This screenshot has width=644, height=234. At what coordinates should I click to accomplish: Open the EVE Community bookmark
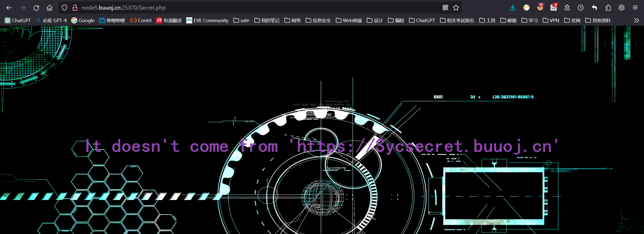point(207,20)
